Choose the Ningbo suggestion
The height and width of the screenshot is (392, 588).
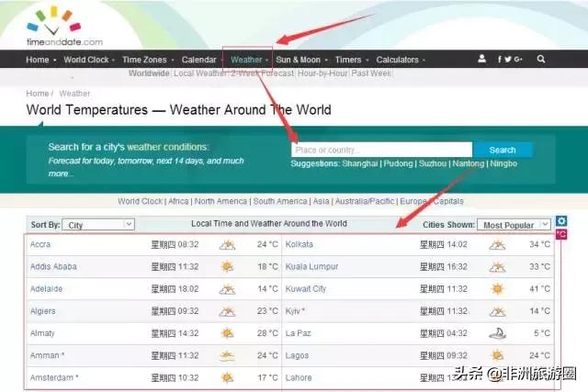pyautogui.click(x=503, y=163)
